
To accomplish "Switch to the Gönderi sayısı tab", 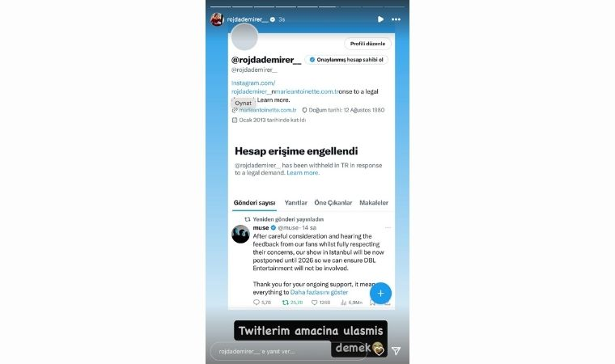I will click(254, 203).
